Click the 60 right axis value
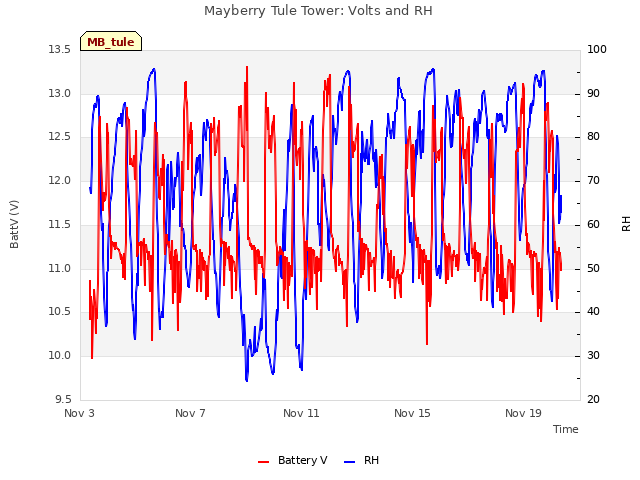 (593, 224)
